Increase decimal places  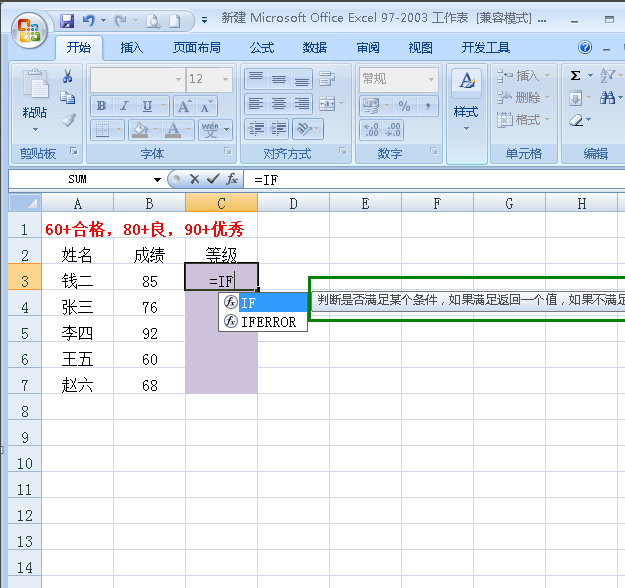pos(371,130)
